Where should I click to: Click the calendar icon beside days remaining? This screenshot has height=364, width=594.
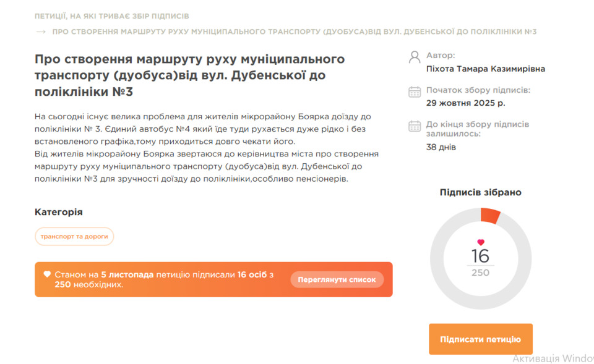[x=415, y=126]
